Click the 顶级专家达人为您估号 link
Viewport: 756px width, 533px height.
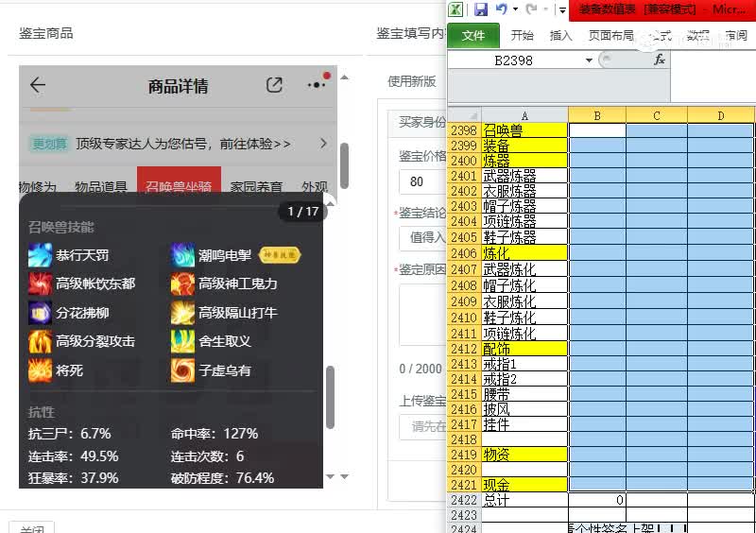[x=182, y=144]
